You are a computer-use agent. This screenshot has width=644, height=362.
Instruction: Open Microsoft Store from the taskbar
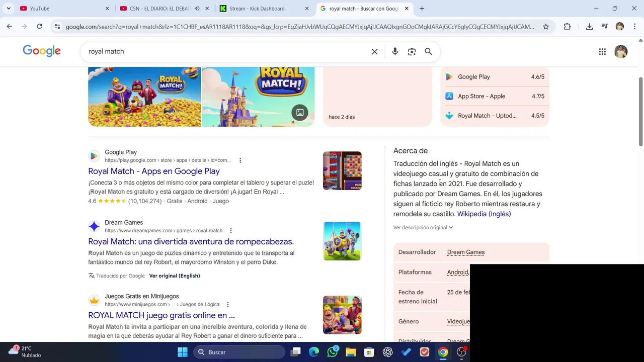tap(369, 352)
